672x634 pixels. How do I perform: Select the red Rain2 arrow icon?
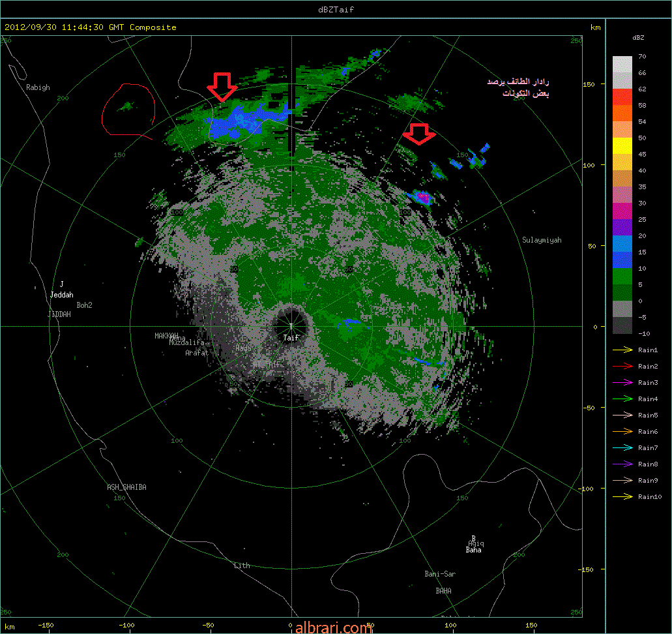pyautogui.click(x=622, y=367)
